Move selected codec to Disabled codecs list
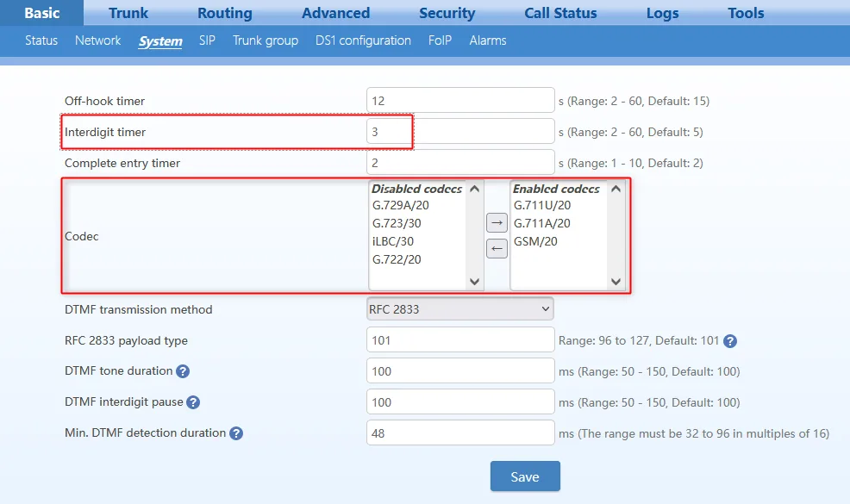 click(497, 249)
